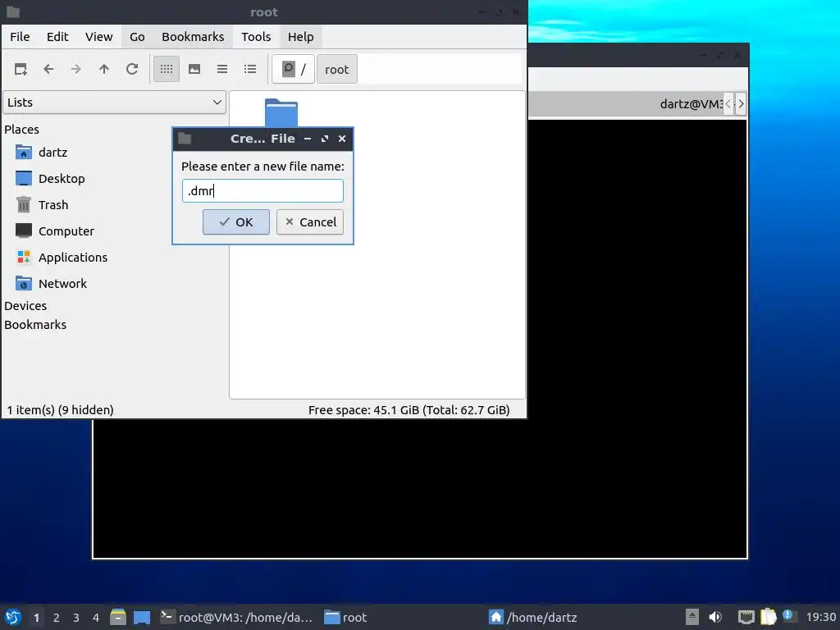The height and width of the screenshot is (630, 840).
Task: Click the Bookmarks section in side pane
Action: point(35,325)
